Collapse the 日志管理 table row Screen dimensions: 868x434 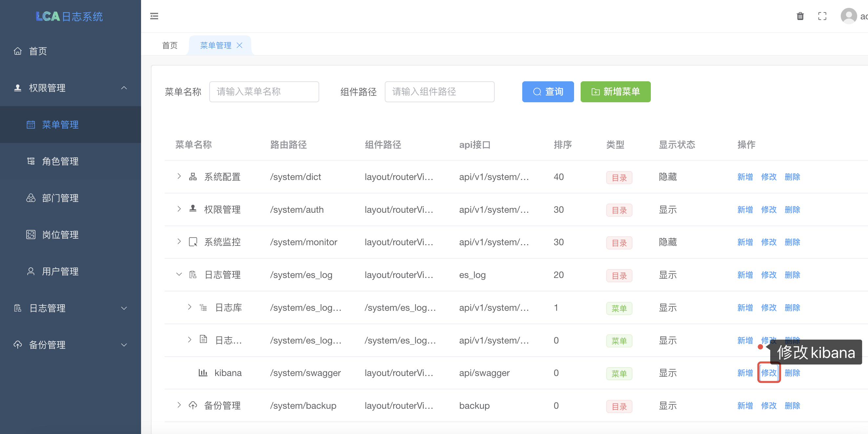point(179,275)
